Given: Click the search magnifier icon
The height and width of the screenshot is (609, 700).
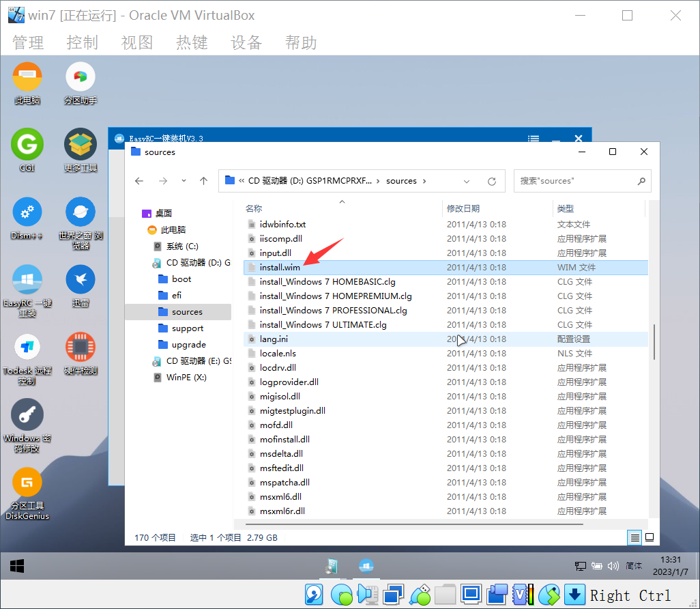Looking at the screenshot, I should (x=641, y=181).
